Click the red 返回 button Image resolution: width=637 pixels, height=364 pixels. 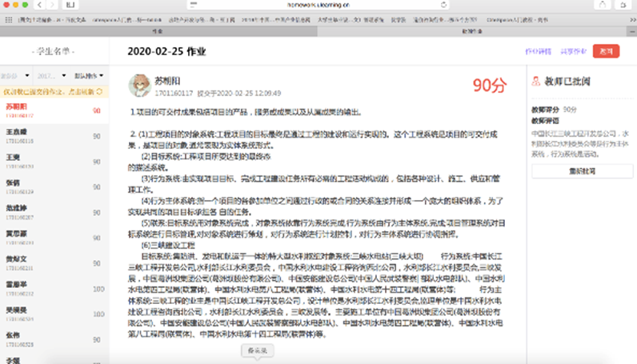tap(606, 51)
